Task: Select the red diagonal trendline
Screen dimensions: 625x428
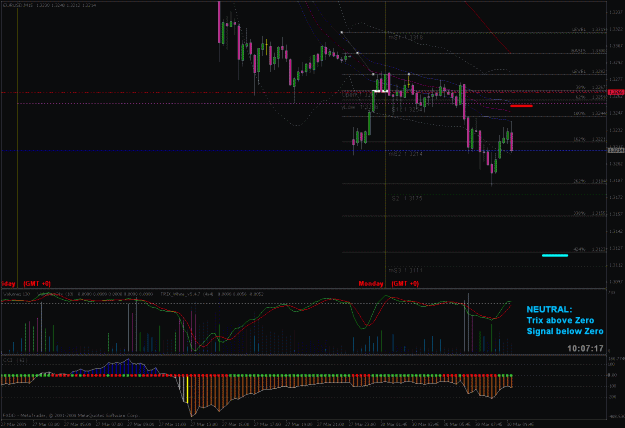Action: click(x=488, y=27)
